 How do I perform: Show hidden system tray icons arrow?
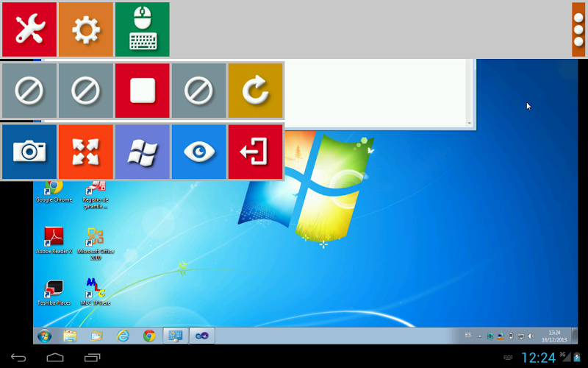tap(480, 336)
